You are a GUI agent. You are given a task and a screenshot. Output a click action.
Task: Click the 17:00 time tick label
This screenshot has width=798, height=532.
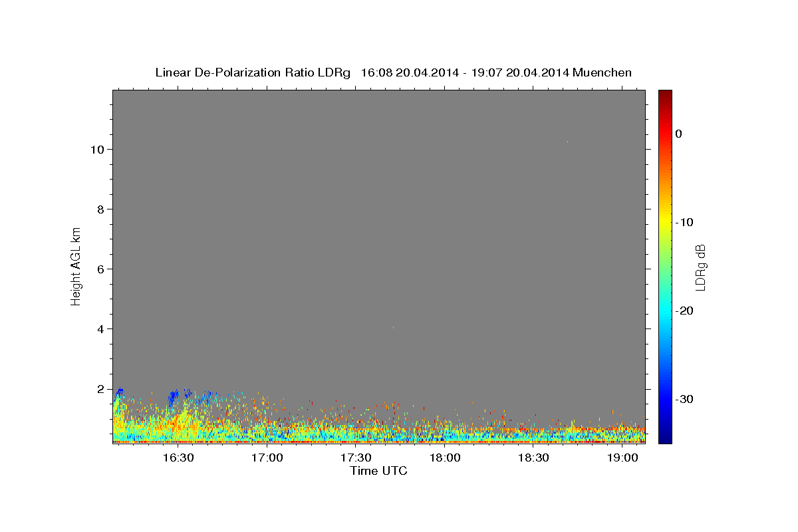267,458
